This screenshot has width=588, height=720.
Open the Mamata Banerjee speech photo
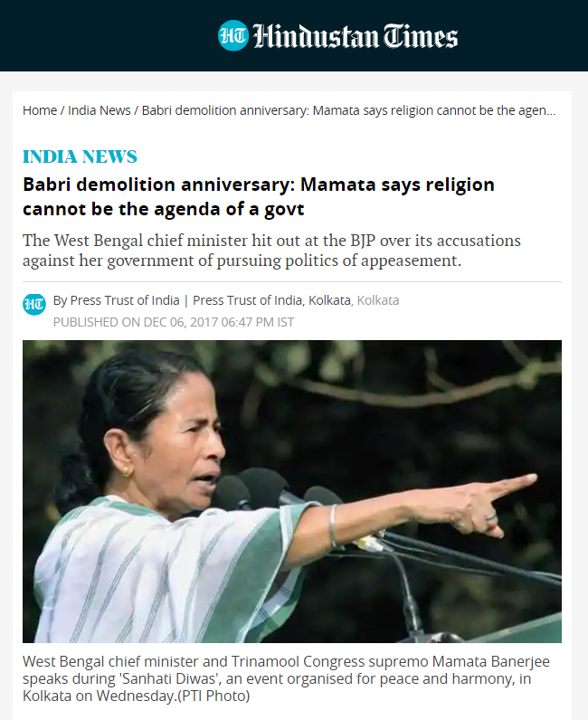pyautogui.click(x=292, y=491)
